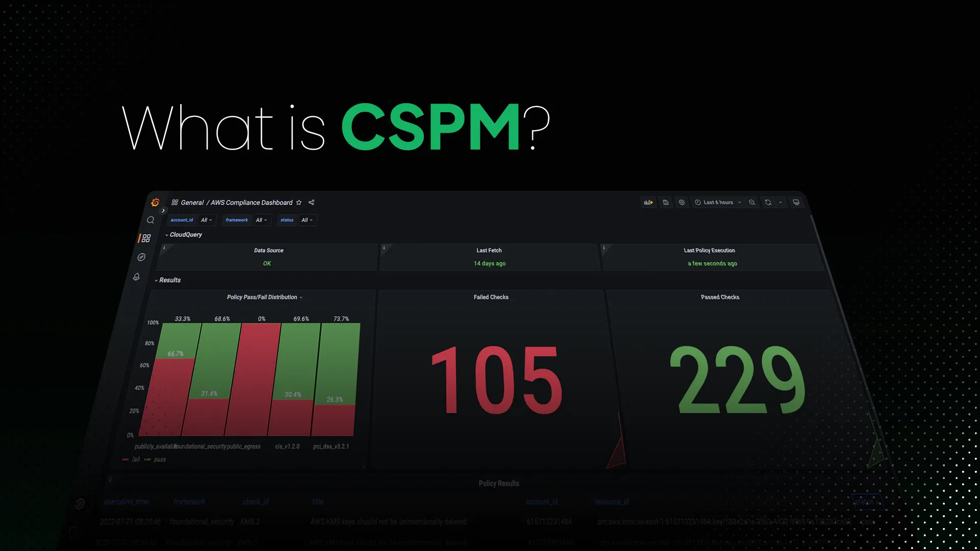Image resolution: width=980 pixels, height=551 pixels.
Task: Open Explore from the sidebar compass icon
Action: [141, 257]
